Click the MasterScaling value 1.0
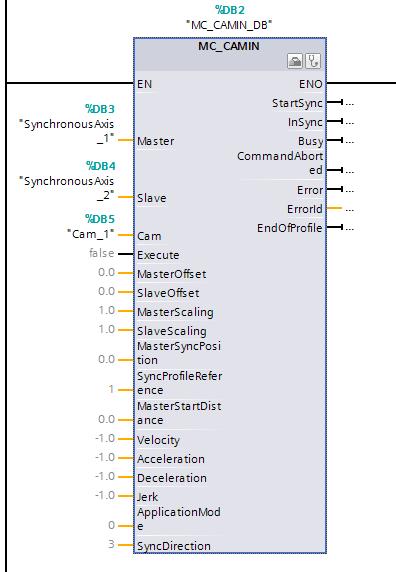The image size is (396, 572). click(106, 310)
